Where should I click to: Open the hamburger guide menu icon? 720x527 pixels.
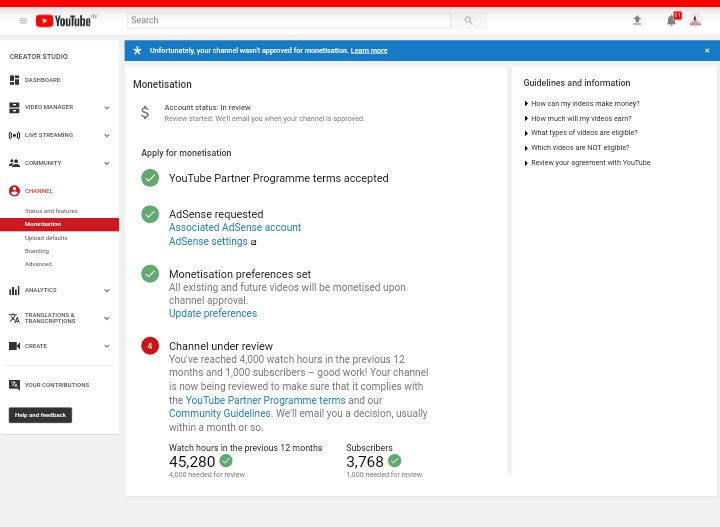point(23,21)
